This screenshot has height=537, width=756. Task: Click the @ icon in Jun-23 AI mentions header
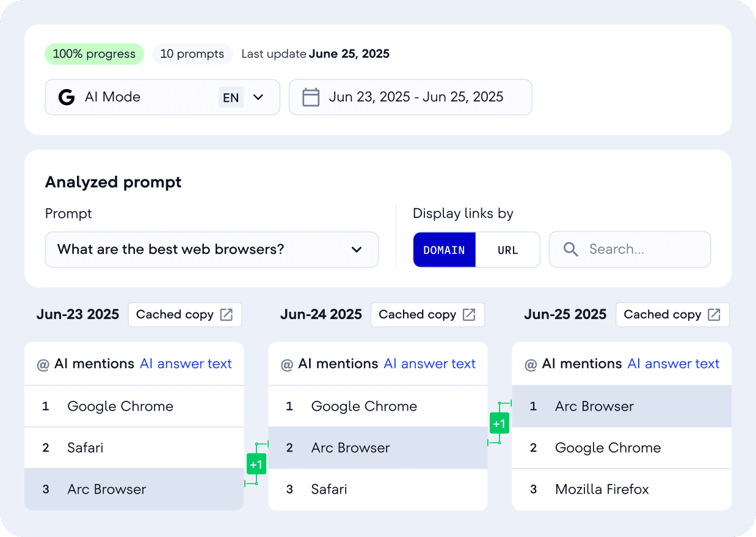[x=43, y=364]
